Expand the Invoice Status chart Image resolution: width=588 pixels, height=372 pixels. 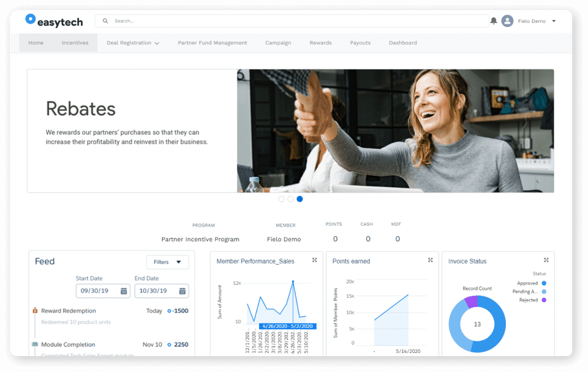(x=546, y=260)
